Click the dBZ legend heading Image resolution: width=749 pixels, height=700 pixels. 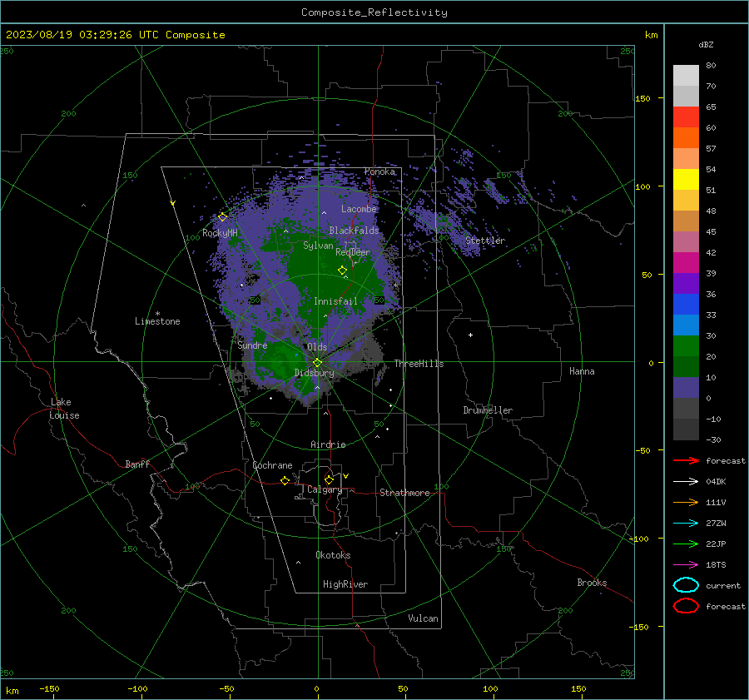706,44
